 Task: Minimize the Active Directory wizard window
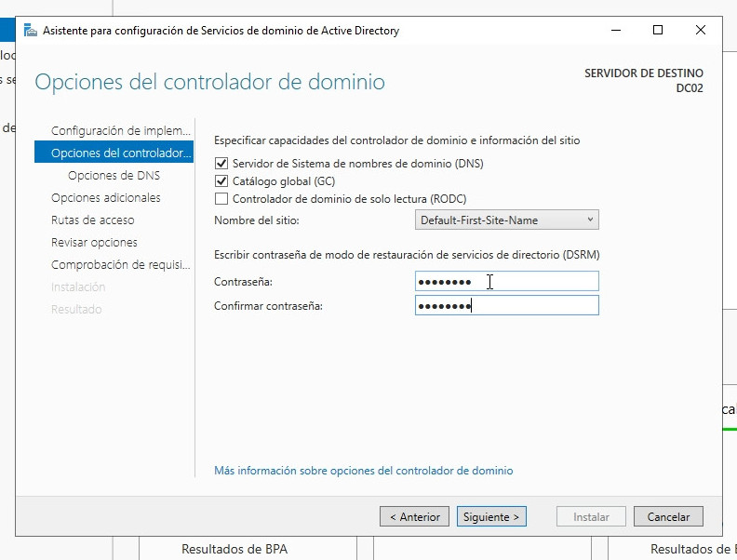[x=615, y=31]
